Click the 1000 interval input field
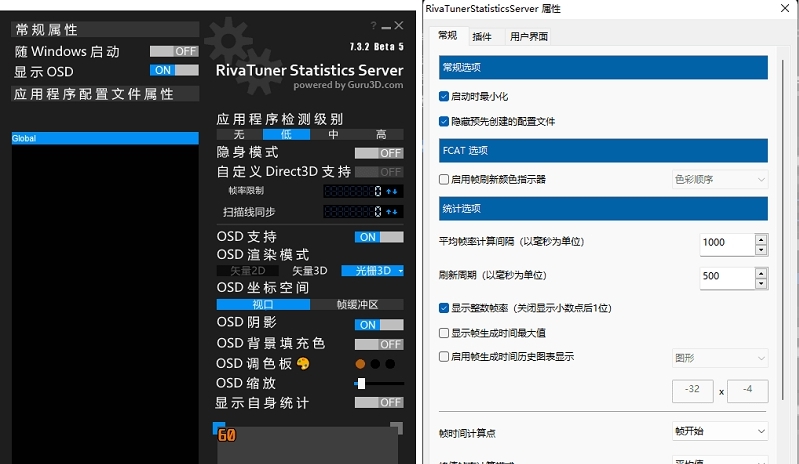The width and height of the screenshot is (799, 464). pos(728,244)
